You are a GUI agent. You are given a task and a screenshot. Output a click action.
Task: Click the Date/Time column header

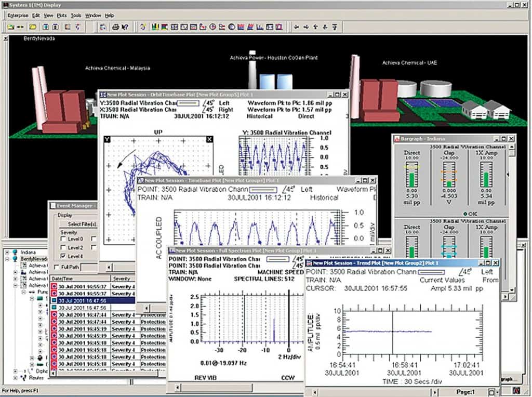pyautogui.click(x=63, y=279)
